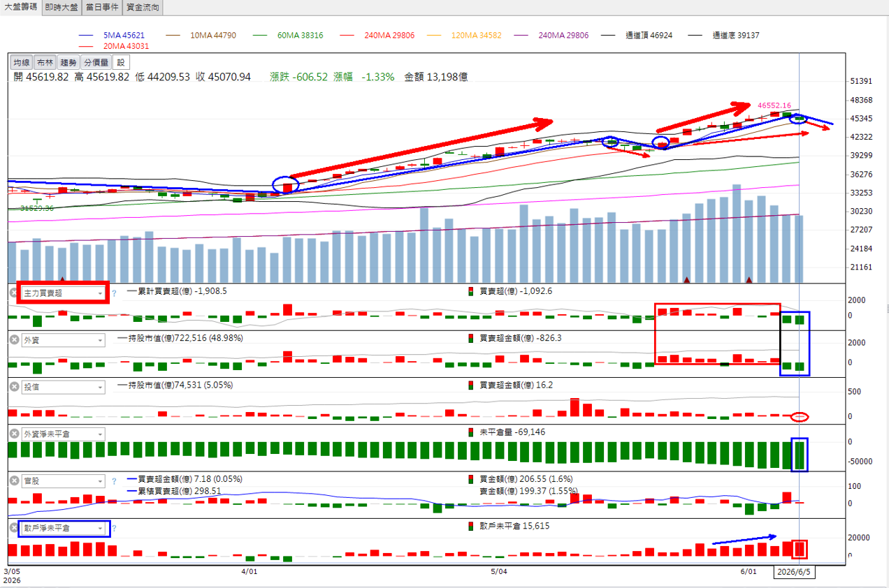889x588 pixels.
Task: Toggle the 布林 Bollinger band overlay
Action: pyautogui.click(x=45, y=62)
